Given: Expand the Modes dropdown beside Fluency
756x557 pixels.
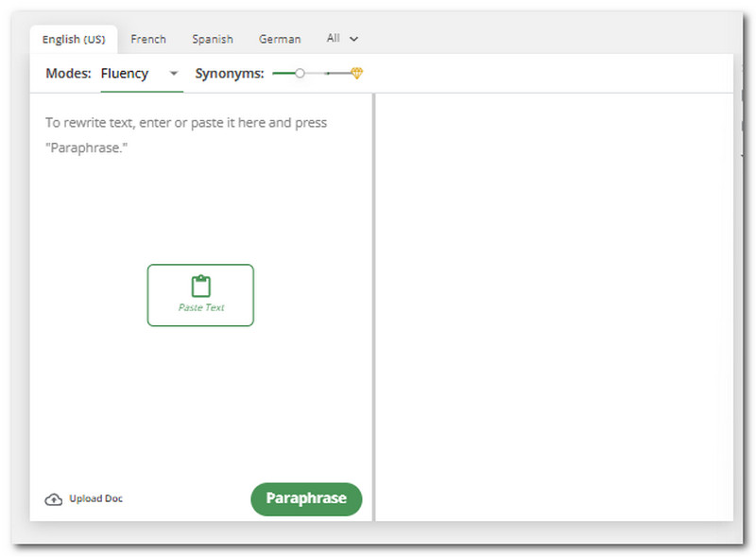Looking at the screenshot, I should (x=173, y=73).
